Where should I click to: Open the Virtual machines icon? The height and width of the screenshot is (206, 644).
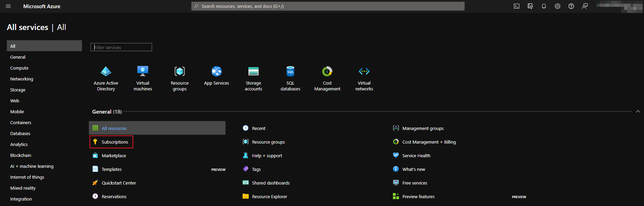pos(143,72)
